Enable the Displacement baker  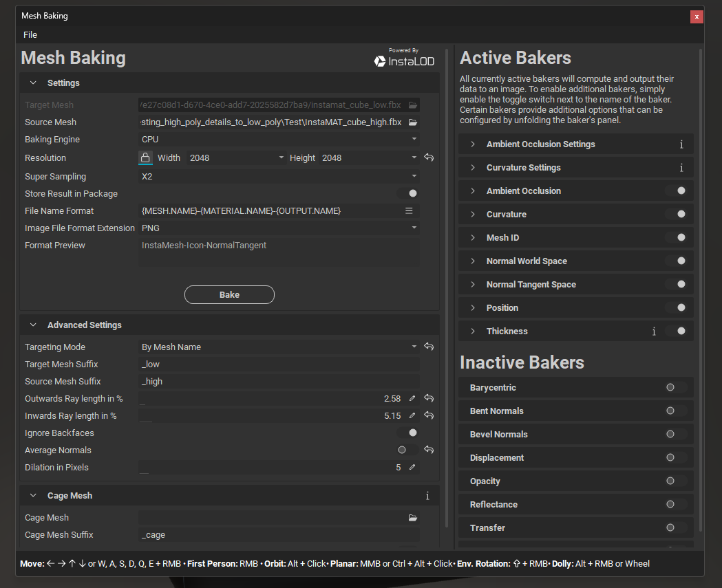coord(674,458)
